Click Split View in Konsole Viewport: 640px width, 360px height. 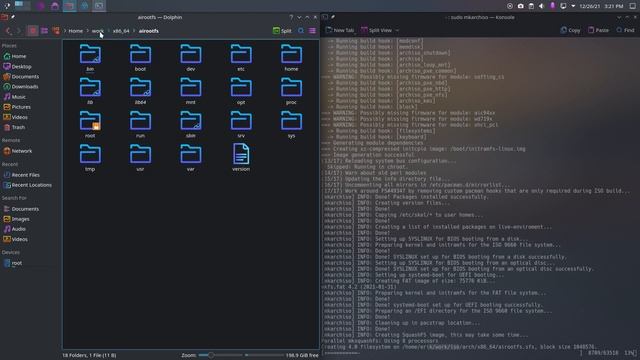376,30
